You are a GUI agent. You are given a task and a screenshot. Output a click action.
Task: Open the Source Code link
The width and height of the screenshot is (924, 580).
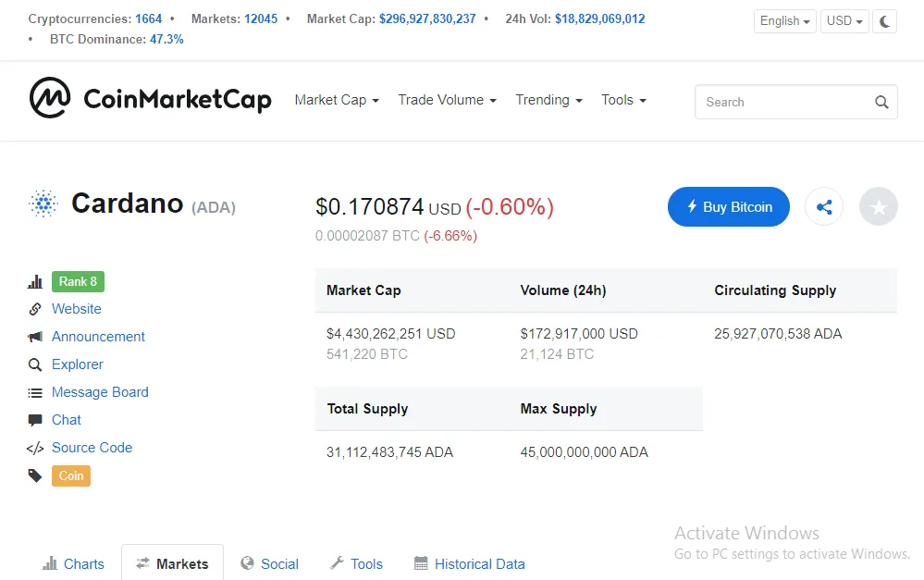pyautogui.click(x=92, y=448)
